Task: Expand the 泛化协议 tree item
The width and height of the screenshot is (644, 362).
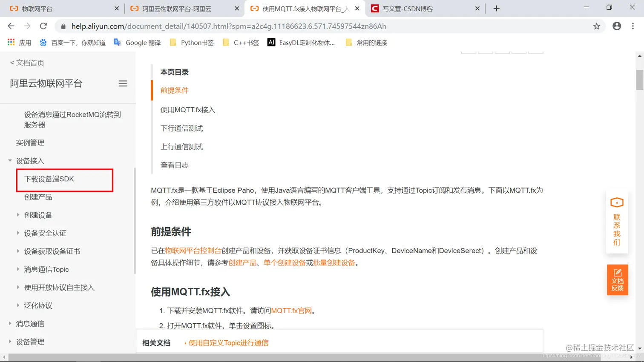Action: click(x=18, y=305)
